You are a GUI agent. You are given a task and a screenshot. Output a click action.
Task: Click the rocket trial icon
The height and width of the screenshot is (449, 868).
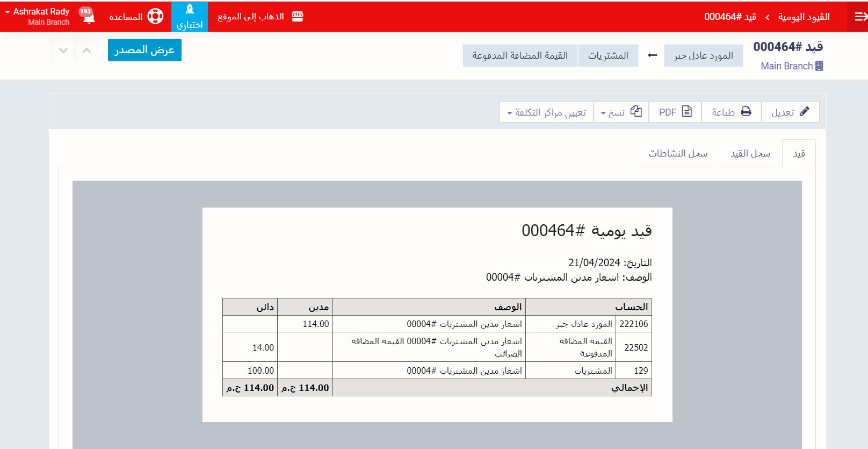pyautogui.click(x=190, y=9)
